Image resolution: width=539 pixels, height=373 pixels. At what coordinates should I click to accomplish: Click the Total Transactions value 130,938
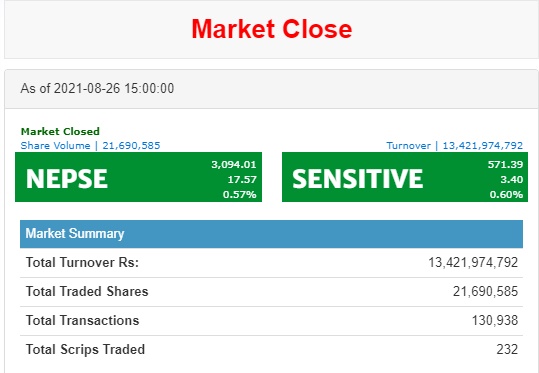pos(495,321)
